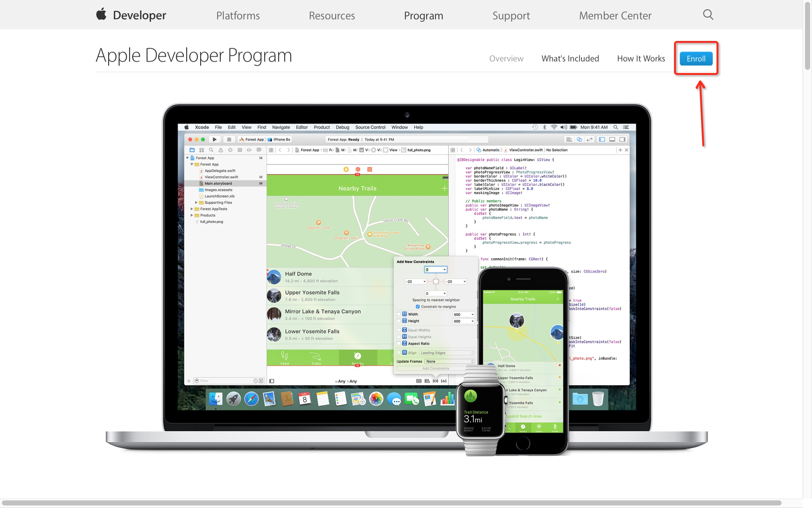Open the search icon in site header
This screenshot has width=812, height=508.
pyautogui.click(x=708, y=15)
